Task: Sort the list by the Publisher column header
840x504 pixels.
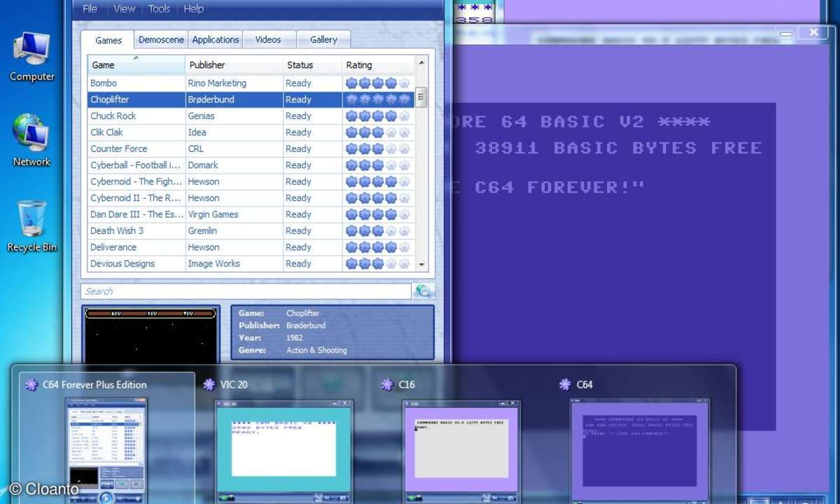Action: [234, 65]
